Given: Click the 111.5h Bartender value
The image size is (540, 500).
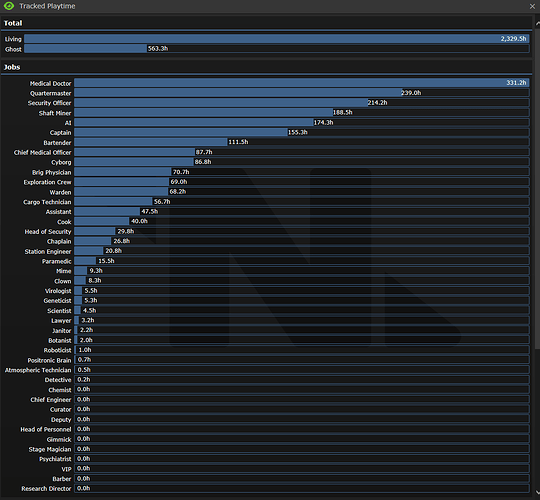Looking at the screenshot, I should (x=238, y=142).
